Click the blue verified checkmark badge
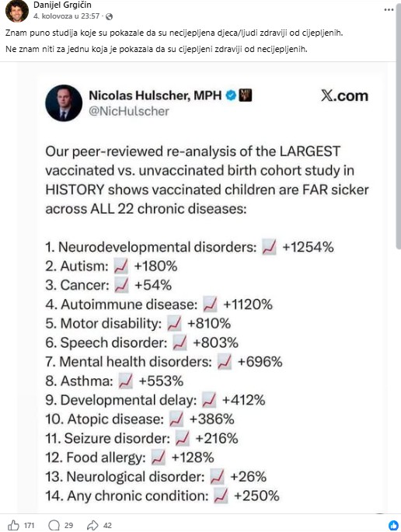 coord(232,96)
